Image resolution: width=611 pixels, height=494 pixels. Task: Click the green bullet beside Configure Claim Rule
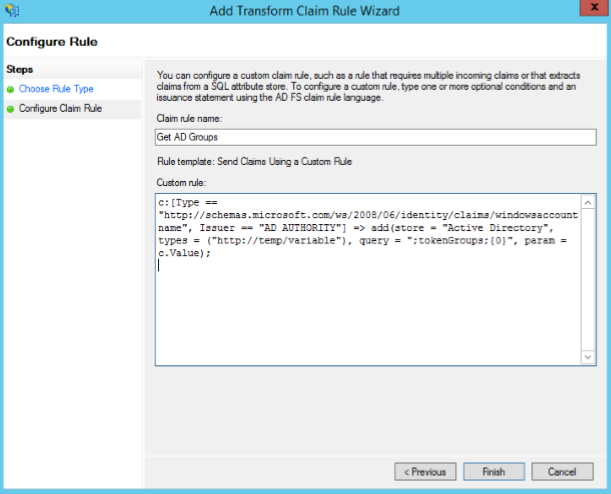point(11,109)
